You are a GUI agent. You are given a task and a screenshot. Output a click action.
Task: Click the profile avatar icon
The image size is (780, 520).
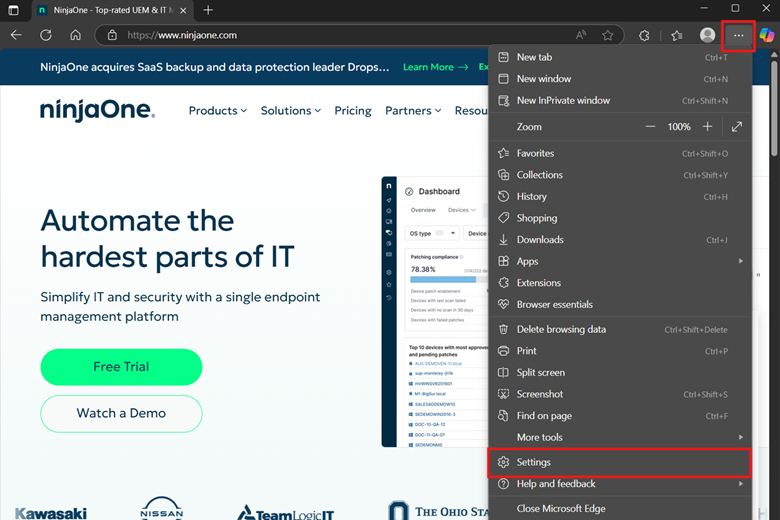[708, 35]
